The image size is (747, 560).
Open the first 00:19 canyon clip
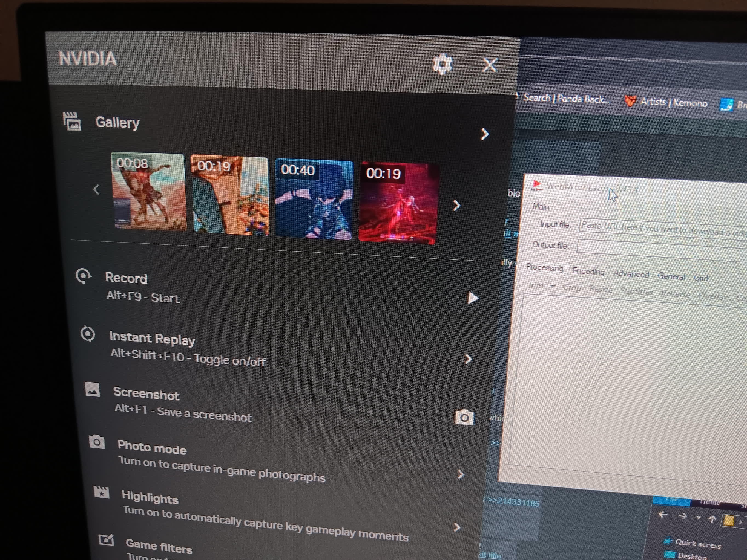(231, 195)
